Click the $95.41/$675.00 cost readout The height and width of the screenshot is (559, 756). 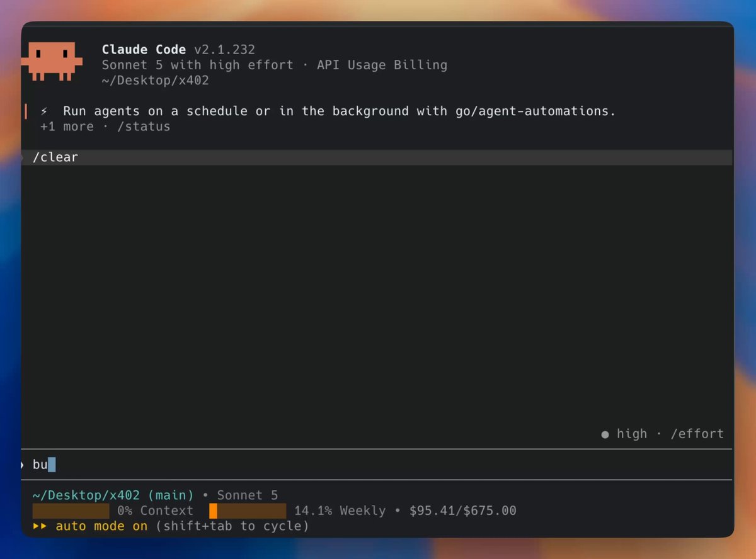pos(463,511)
